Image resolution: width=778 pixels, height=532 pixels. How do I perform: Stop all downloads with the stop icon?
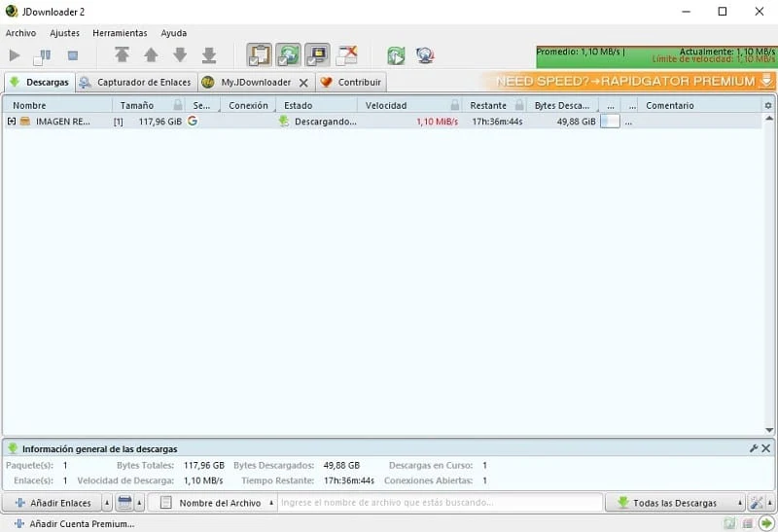click(72, 55)
